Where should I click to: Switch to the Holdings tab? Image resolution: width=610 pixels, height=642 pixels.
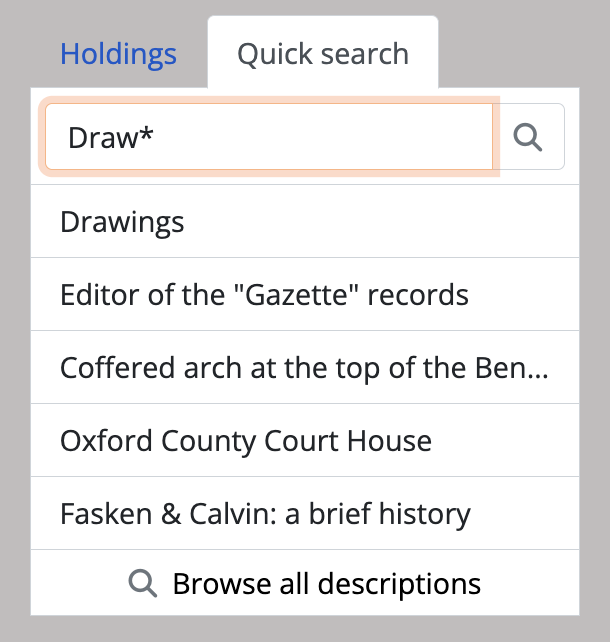coord(118,54)
